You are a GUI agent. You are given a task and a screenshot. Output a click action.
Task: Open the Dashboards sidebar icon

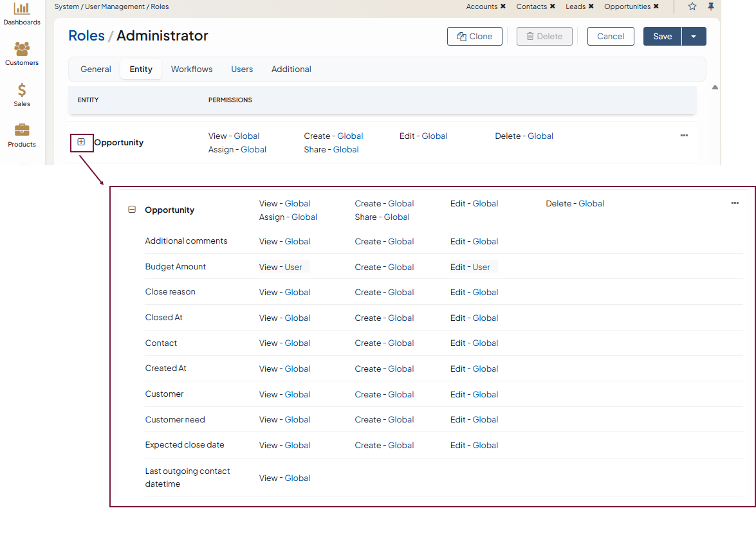click(22, 9)
